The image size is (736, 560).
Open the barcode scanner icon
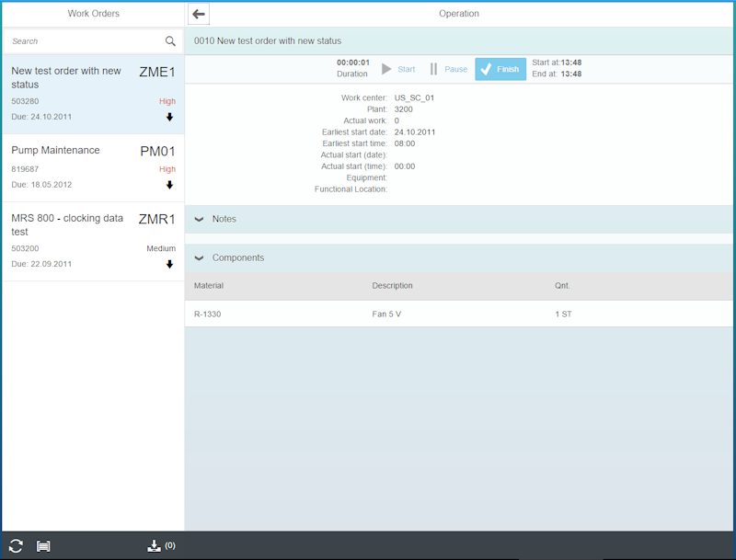43,544
